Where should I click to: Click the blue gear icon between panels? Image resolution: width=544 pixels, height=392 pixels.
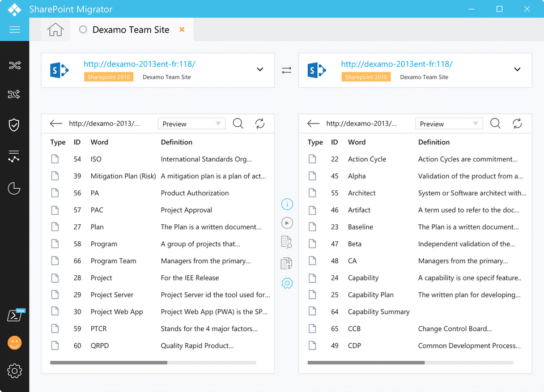tap(287, 283)
